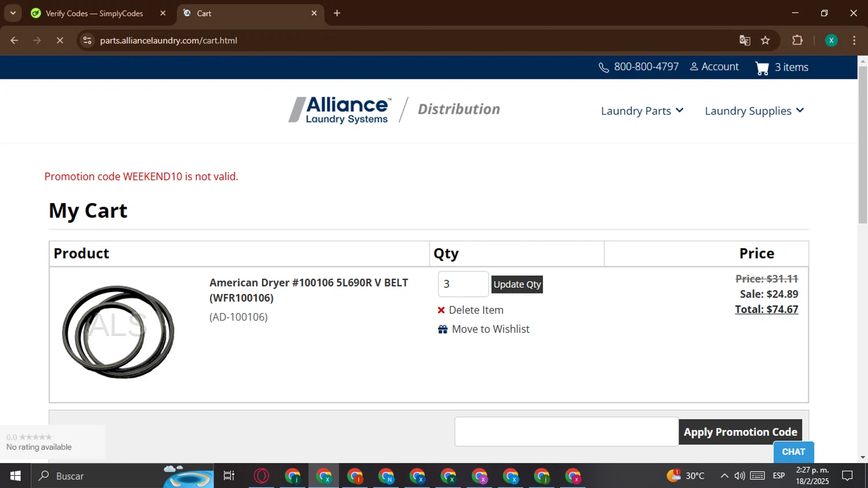Click the address bar URL
Screen dimensions: 868x488
click(168, 41)
